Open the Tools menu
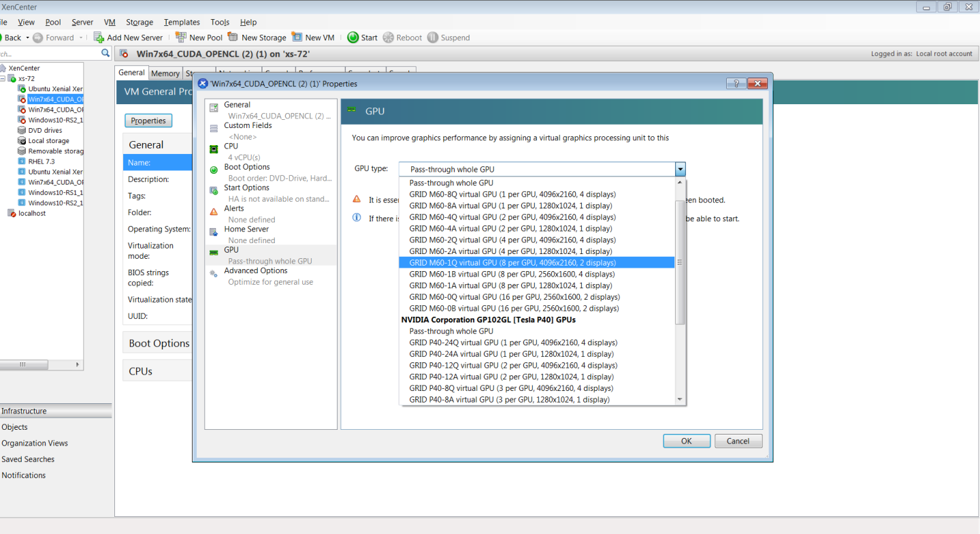This screenshot has width=980, height=534. pyautogui.click(x=220, y=22)
